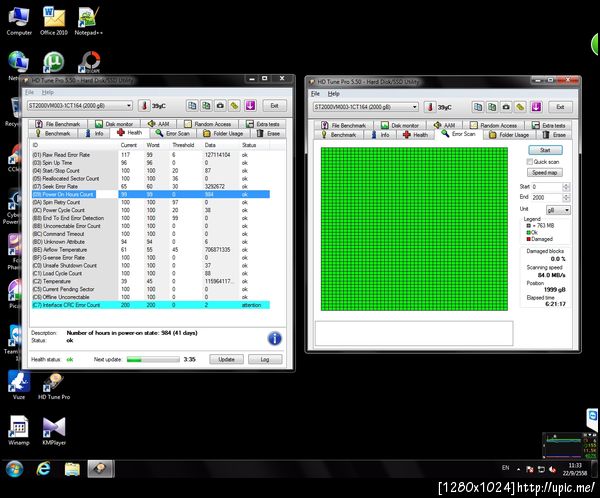Viewport: 600px width, 498px height.
Task: Click the End value spinner arrows
Action: [x=566, y=198]
